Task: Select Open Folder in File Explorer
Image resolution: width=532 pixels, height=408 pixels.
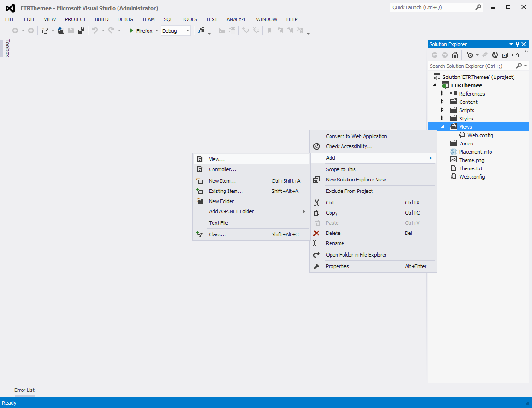Action: tap(373, 255)
